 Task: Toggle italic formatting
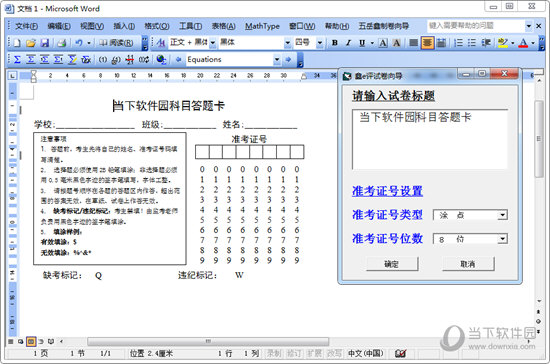pyautogui.click(x=348, y=43)
